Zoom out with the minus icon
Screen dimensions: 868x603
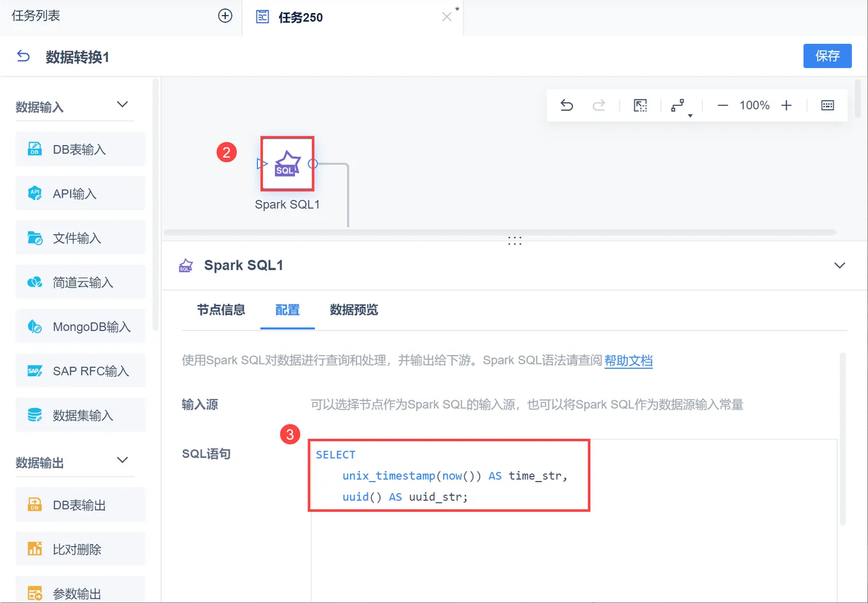tap(723, 105)
